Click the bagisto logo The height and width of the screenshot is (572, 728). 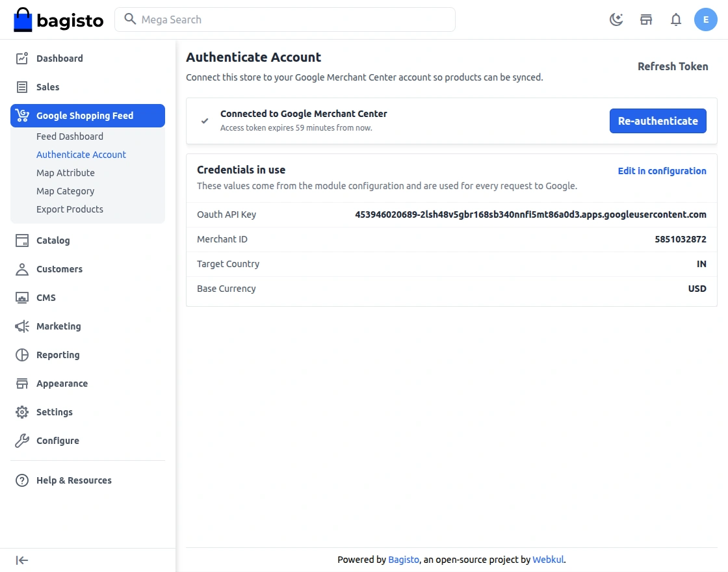[58, 20]
